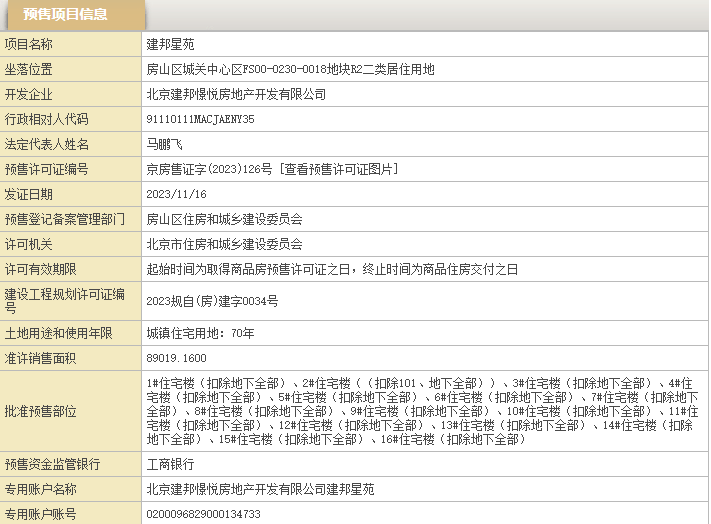The image size is (711, 524).
Task: Select land use value 城镇住宅用地: 70年
Action: pos(201,332)
